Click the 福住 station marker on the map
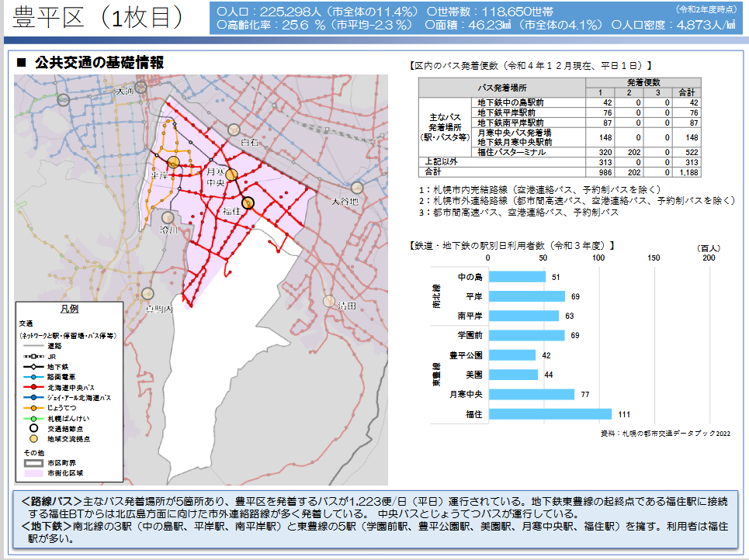The height and width of the screenshot is (560, 749). click(x=248, y=202)
